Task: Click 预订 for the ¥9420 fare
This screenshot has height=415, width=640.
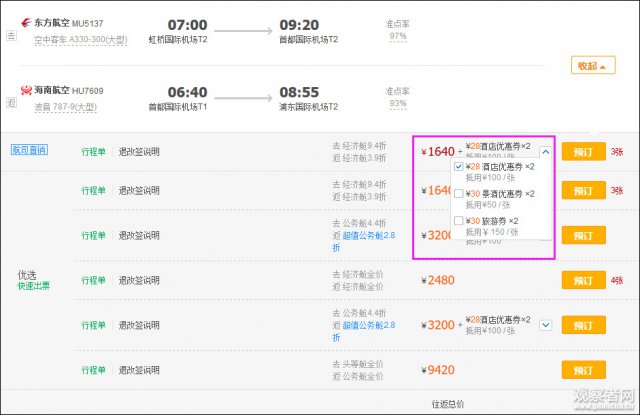Action: [x=583, y=370]
